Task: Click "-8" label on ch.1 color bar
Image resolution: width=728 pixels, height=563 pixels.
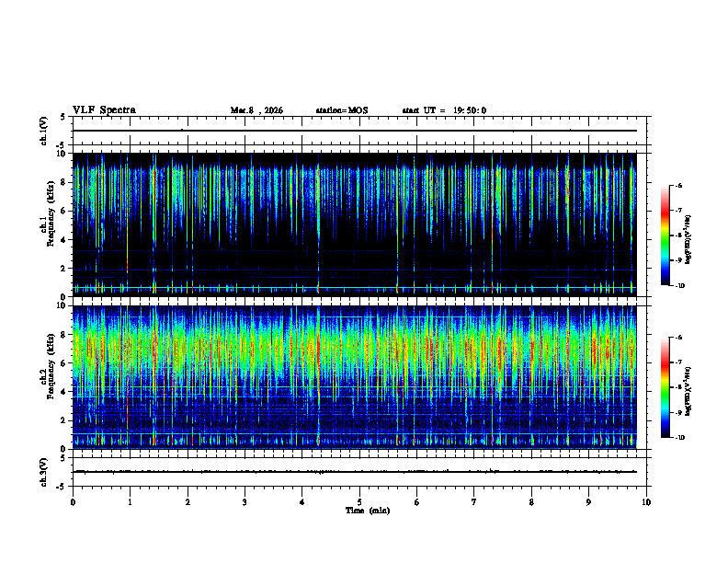Action: click(x=678, y=236)
